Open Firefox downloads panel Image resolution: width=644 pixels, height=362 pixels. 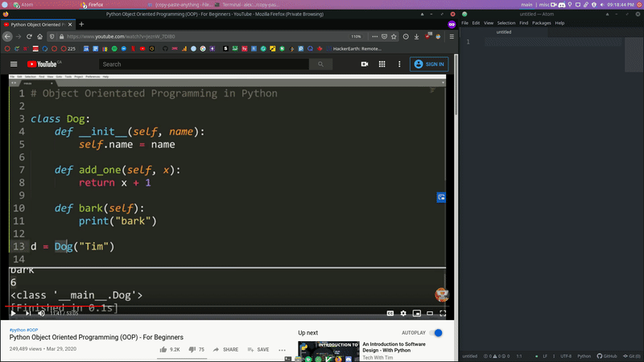click(x=416, y=36)
